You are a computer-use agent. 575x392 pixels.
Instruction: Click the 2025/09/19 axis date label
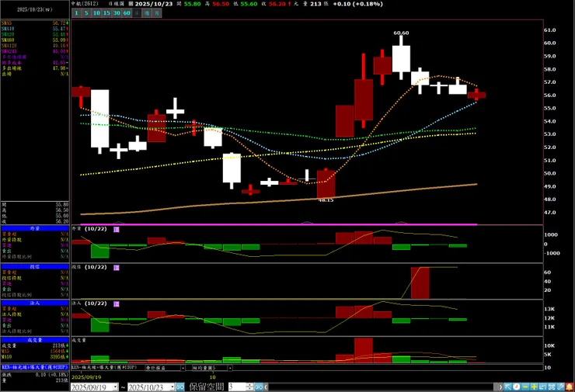pyautogui.click(x=86, y=377)
